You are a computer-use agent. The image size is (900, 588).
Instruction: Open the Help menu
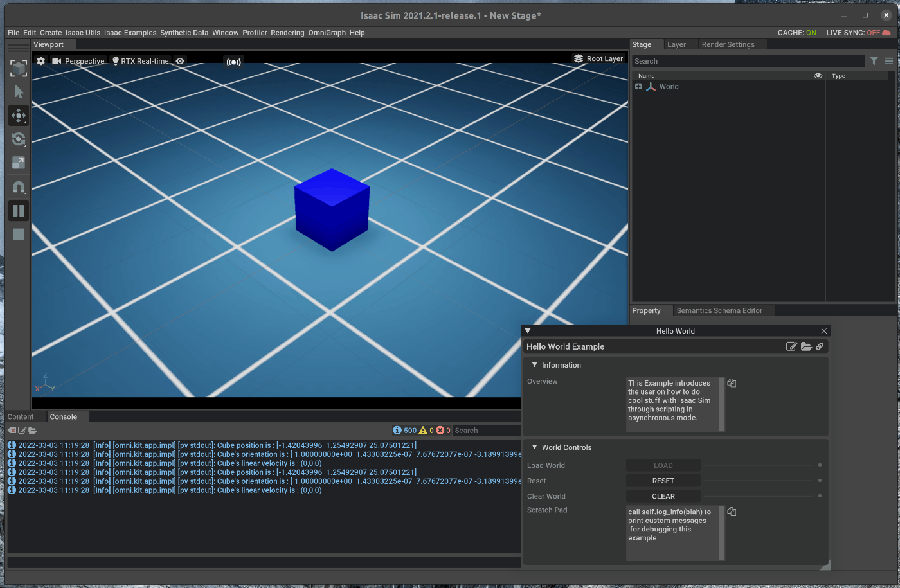point(357,33)
